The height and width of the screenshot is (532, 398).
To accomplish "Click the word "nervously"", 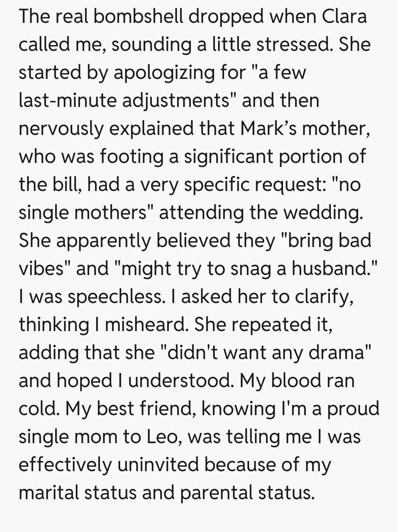I will tap(61, 128).
